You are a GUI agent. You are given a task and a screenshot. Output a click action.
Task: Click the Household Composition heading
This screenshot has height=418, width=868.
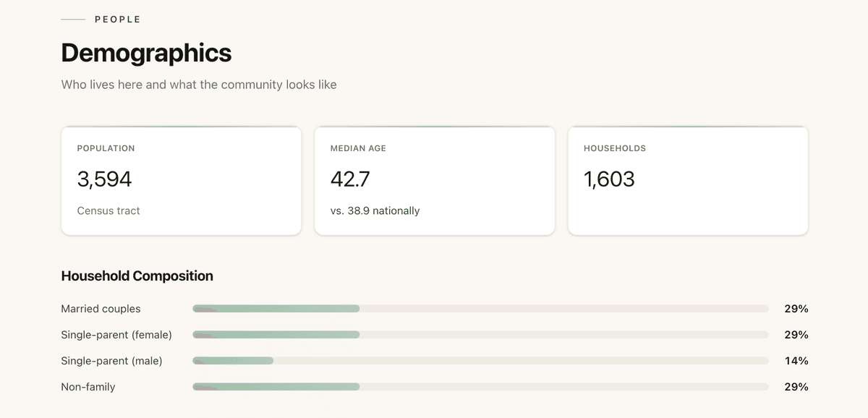click(x=137, y=276)
